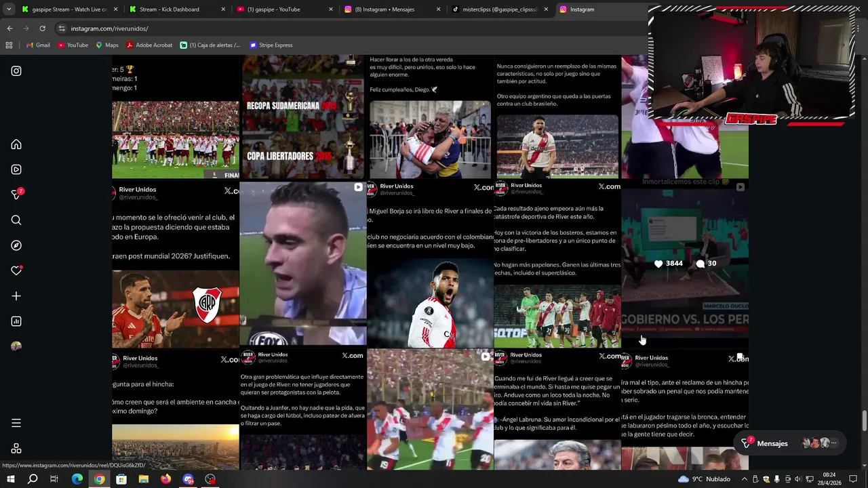Open Gmail bookmark
868x488 pixels.
tap(38, 45)
